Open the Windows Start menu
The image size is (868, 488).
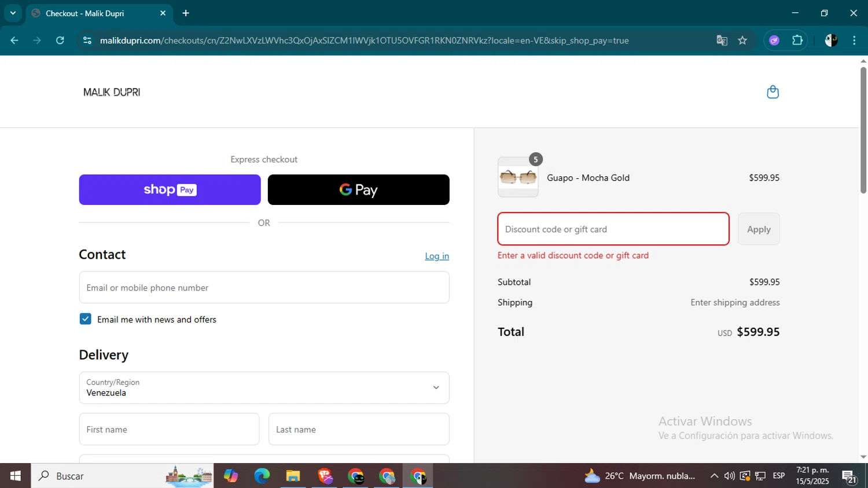pos(15,476)
